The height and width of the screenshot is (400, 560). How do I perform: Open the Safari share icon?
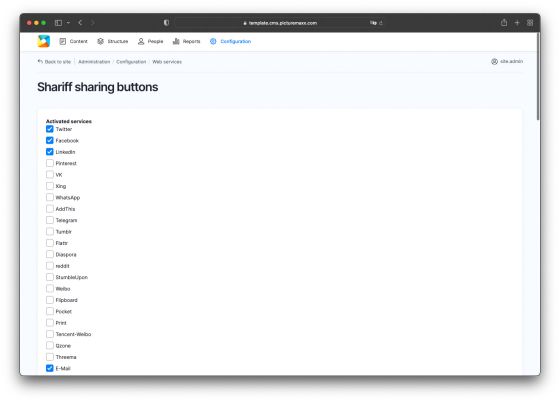click(x=504, y=22)
